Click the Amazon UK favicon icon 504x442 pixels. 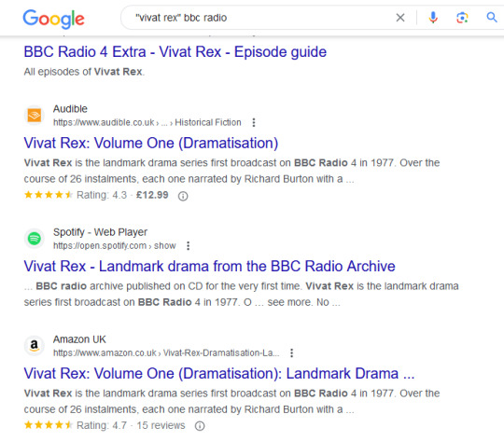35,346
